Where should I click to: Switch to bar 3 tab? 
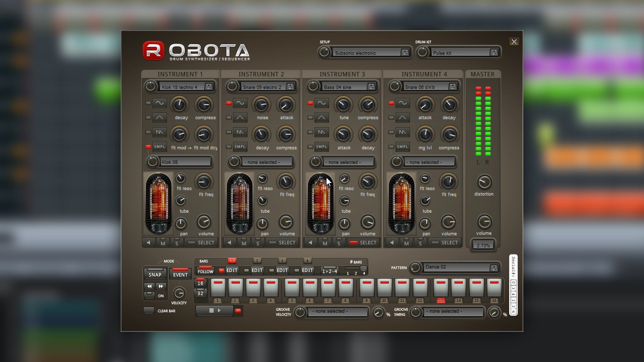[x=282, y=260]
